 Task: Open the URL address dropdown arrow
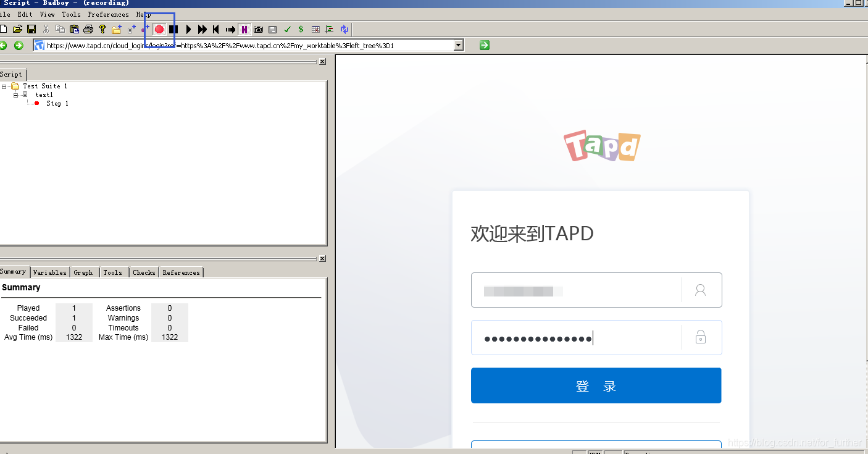tap(457, 44)
